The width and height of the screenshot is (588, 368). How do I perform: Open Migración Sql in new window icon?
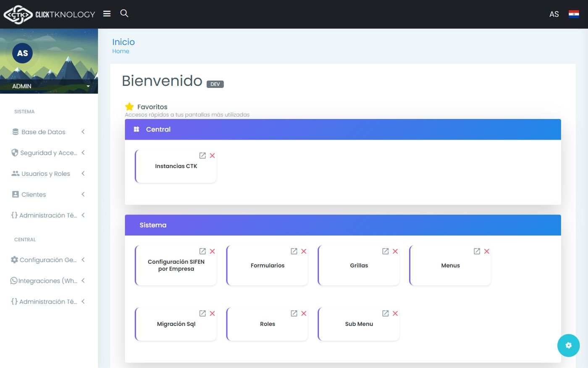tap(202, 313)
